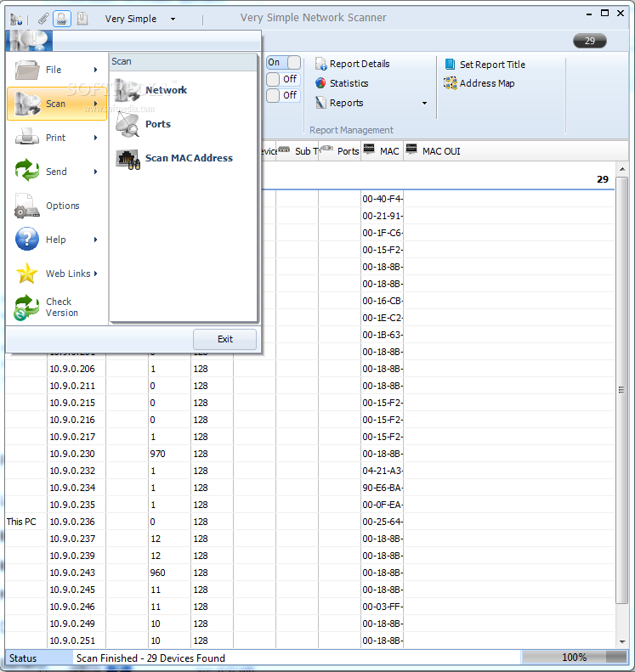Click the 100% progress bar
Viewport: 635px width, 672px height.
[575, 657]
